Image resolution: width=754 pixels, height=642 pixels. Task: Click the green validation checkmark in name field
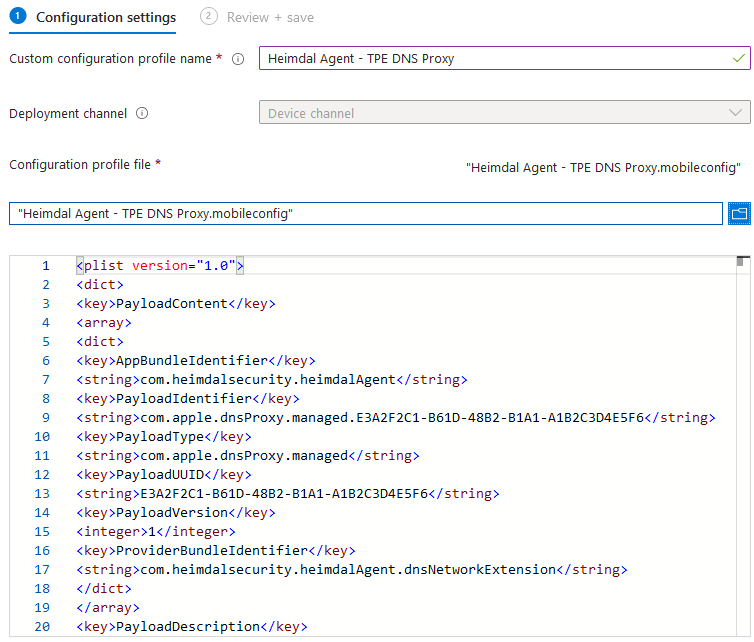[739, 58]
